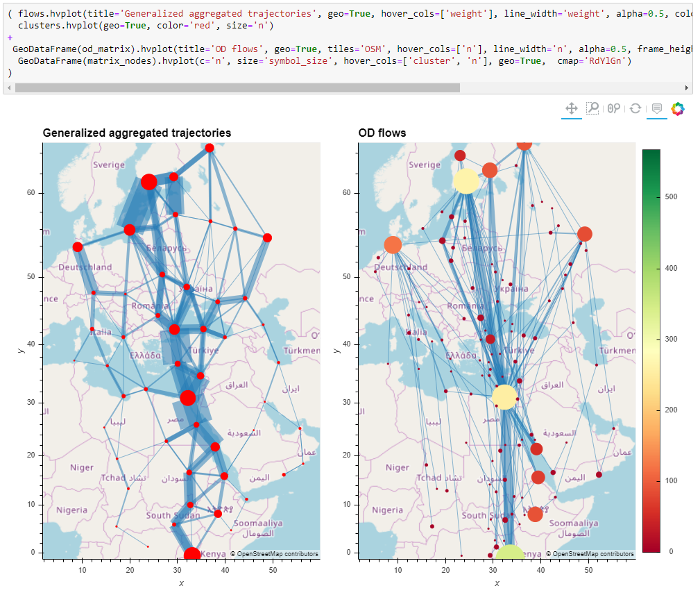Click the OpenStreetMap attribution on the left map
Image resolution: width=700 pixels, height=595 pixels.
274,554
